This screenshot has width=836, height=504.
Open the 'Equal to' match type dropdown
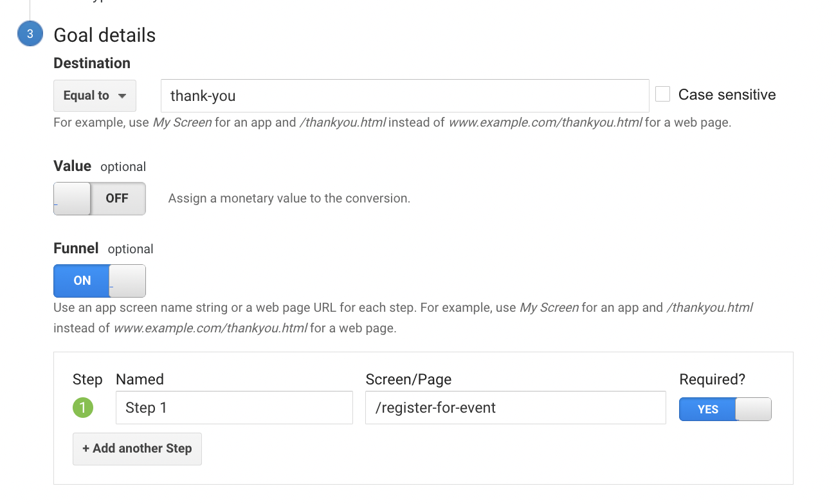[94, 95]
